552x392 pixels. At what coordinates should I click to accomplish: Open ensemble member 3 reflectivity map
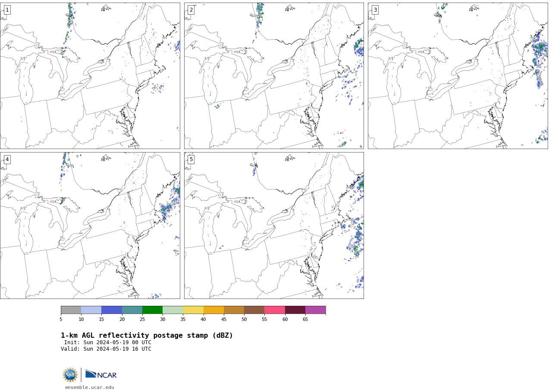pos(458,76)
